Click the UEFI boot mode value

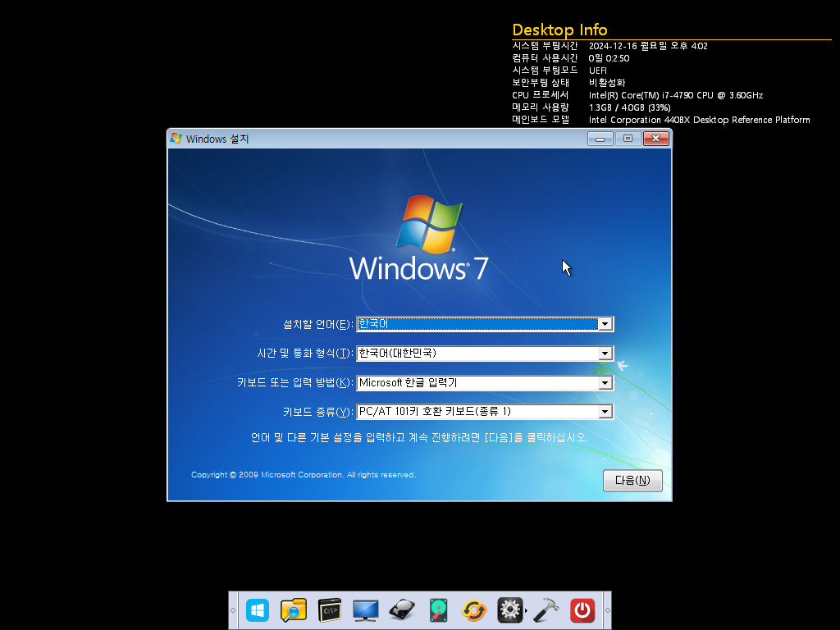(x=598, y=71)
